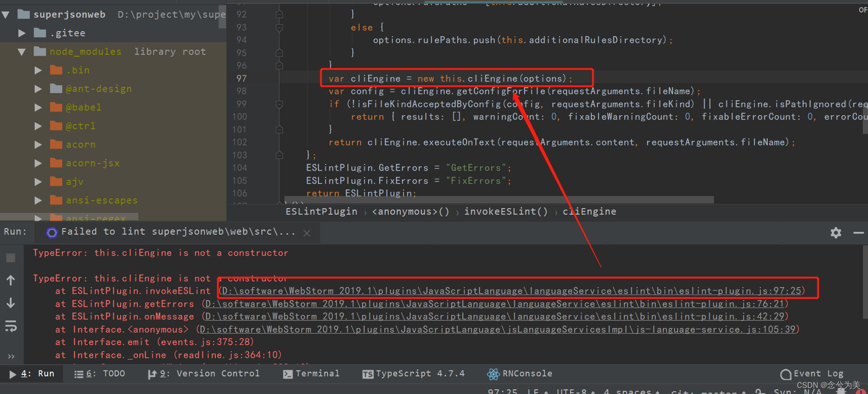Change the 4 spaces indent setting
868x394 pixels.
click(631, 391)
